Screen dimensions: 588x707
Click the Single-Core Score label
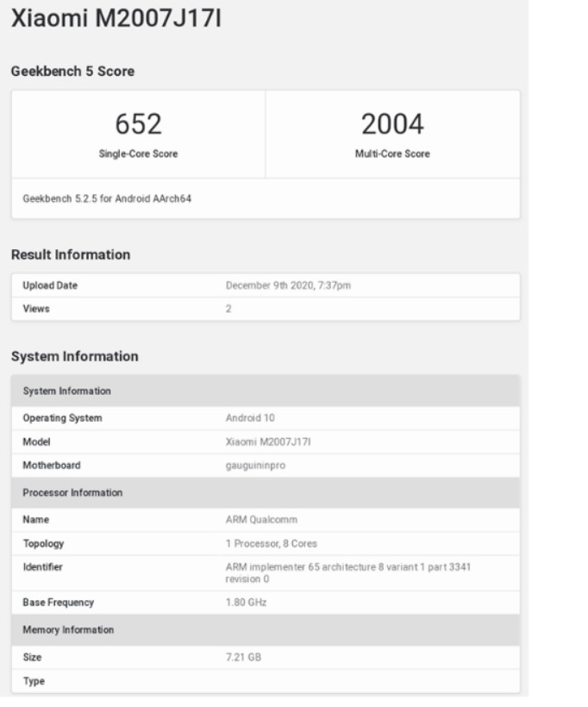[x=139, y=153]
